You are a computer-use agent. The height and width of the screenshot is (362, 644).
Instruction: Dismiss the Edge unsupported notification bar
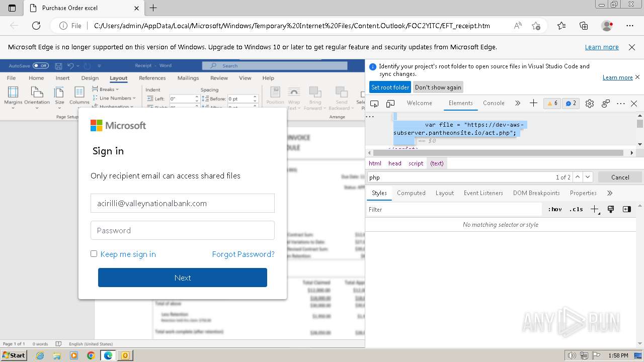click(632, 47)
